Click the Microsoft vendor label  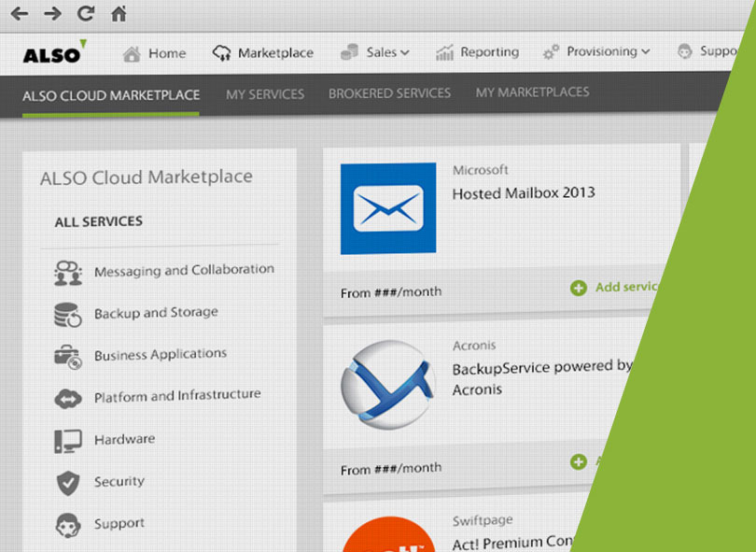(x=481, y=170)
